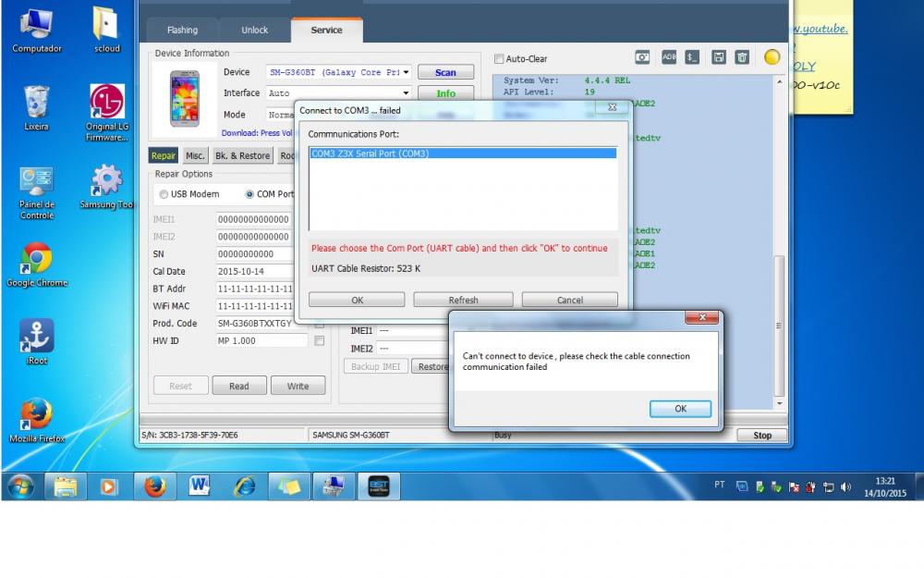Open the Windows Start menu

point(20,486)
